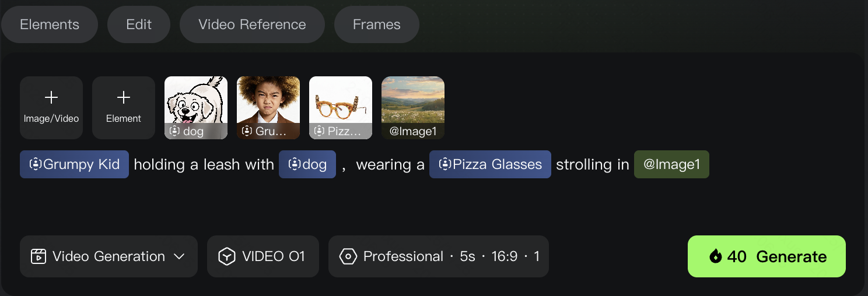
Task: Click the plus icon for Image/Video upload
Action: tap(51, 97)
